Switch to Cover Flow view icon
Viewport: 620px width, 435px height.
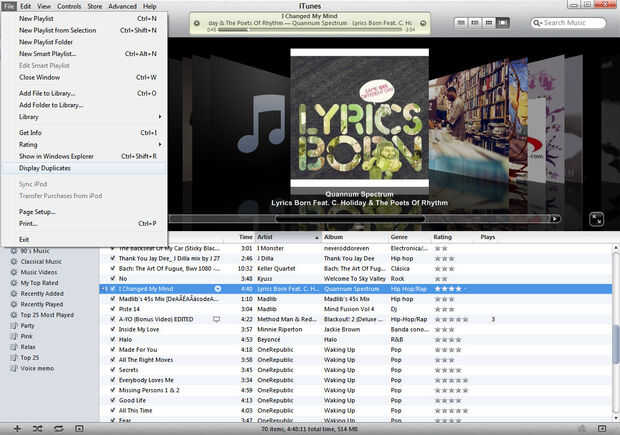[x=503, y=23]
